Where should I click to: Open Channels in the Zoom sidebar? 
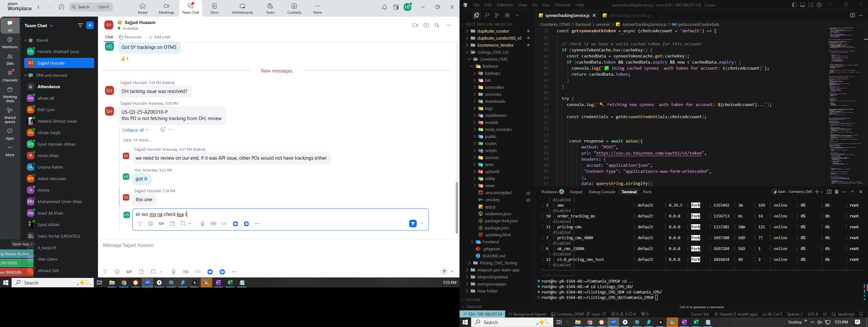[10, 75]
